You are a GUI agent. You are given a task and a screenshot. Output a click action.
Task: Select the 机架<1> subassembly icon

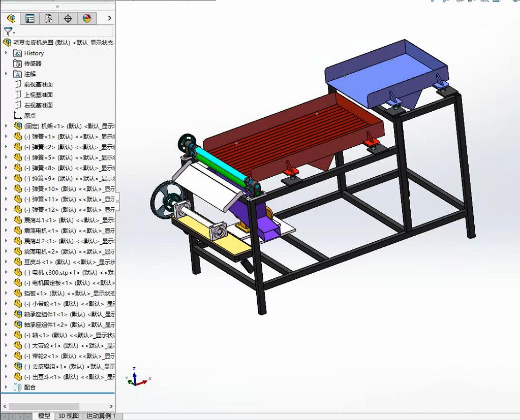pos(18,126)
